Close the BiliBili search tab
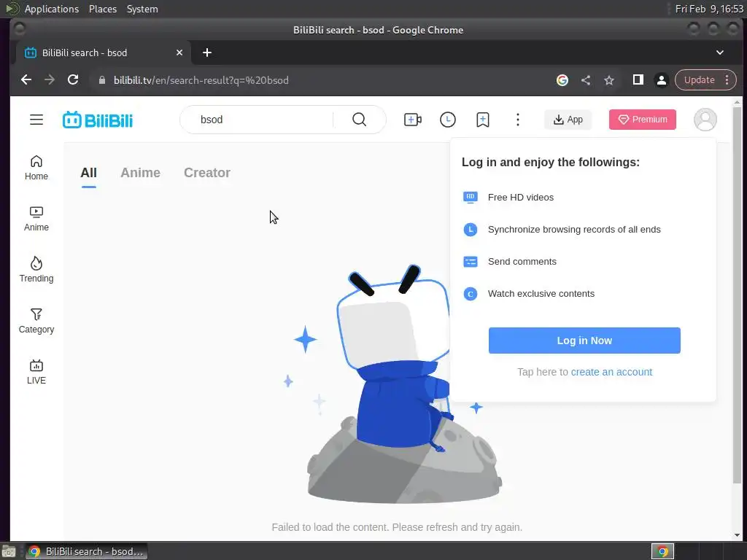Viewport: 747px width, 560px height. click(179, 52)
